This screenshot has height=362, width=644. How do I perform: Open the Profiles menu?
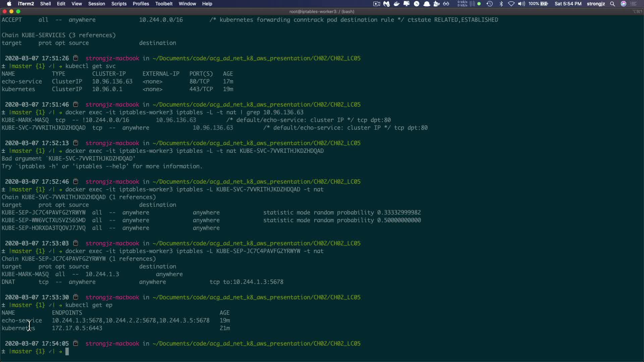[141, 4]
